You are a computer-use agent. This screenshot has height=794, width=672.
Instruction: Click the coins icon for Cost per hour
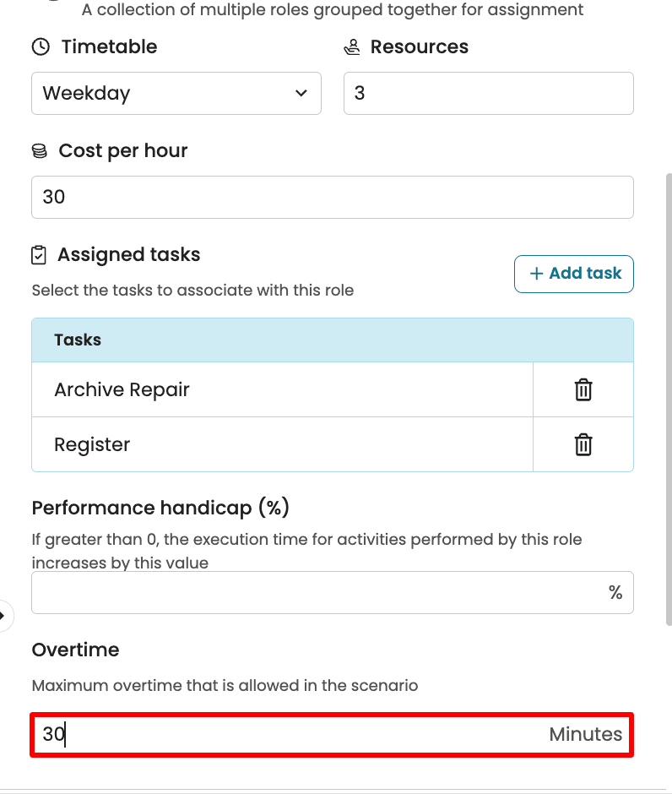[x=40, y=151]
